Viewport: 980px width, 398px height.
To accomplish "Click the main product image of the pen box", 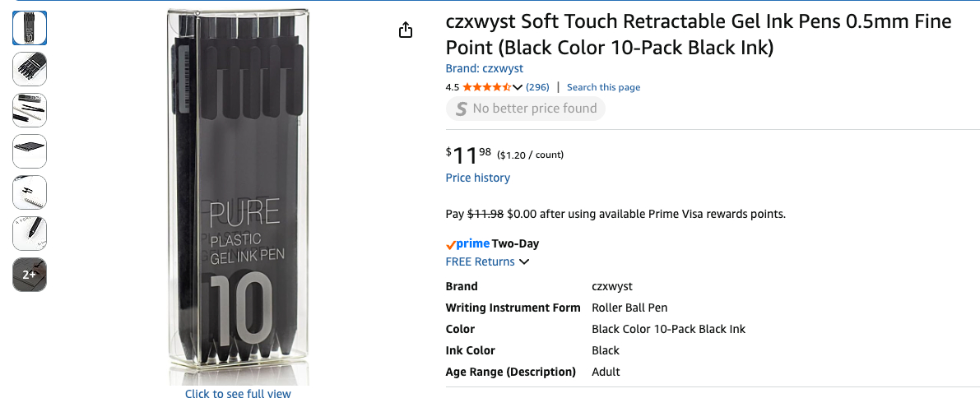I will point(238,197).
